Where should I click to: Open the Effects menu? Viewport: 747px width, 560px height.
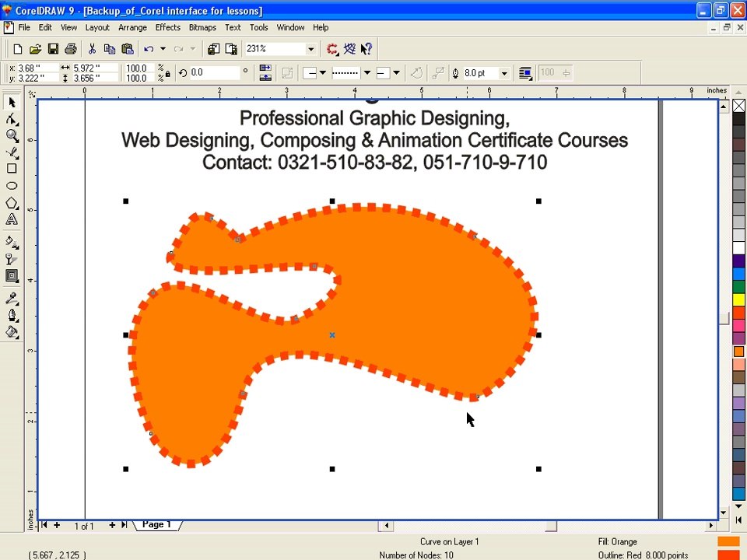168,28
